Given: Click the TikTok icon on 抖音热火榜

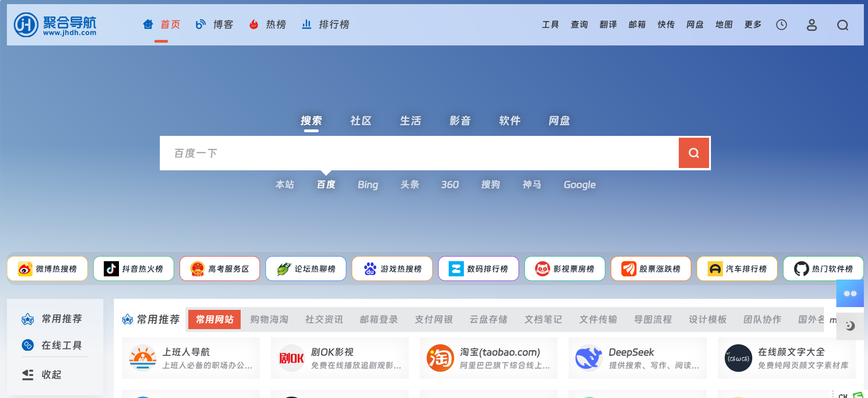Looking at the screenshot, I should coord(111,269).
